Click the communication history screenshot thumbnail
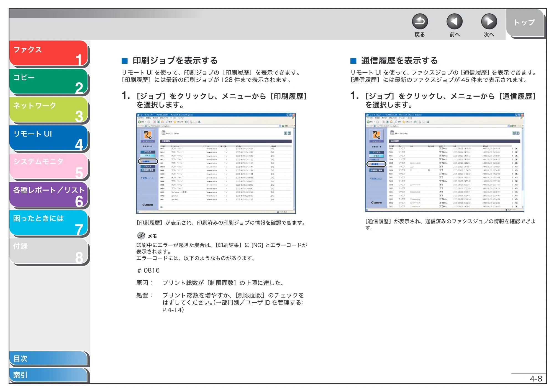The height and width of the screenshot is (392, 554). [445, 162]
